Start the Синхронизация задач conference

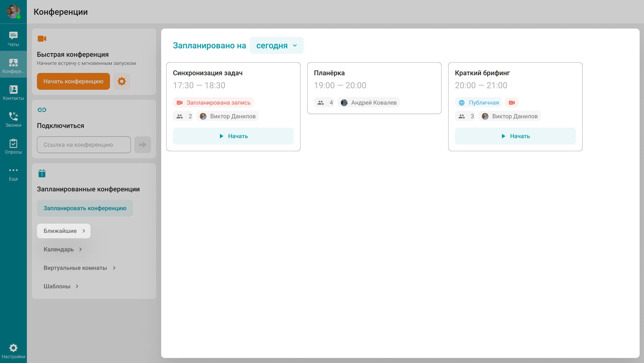[x=233, y=136]
